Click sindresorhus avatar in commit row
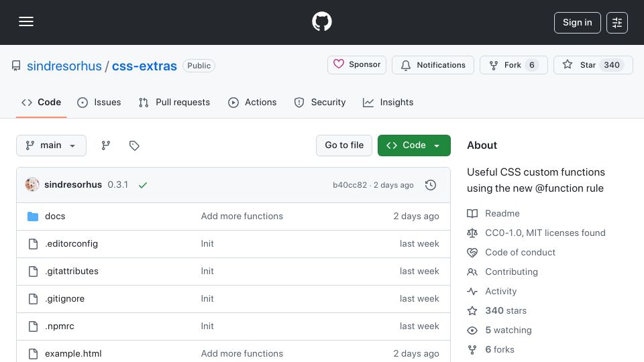 click(x=32, y=185)
